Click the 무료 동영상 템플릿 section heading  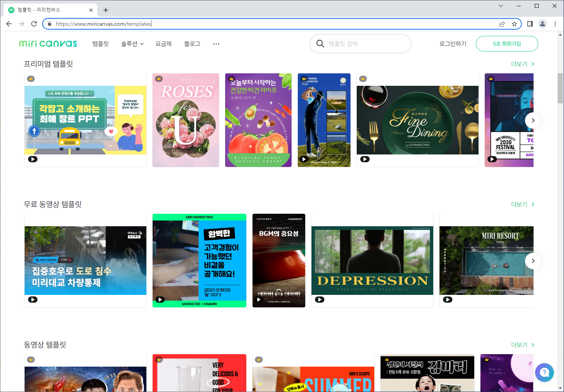53,204
